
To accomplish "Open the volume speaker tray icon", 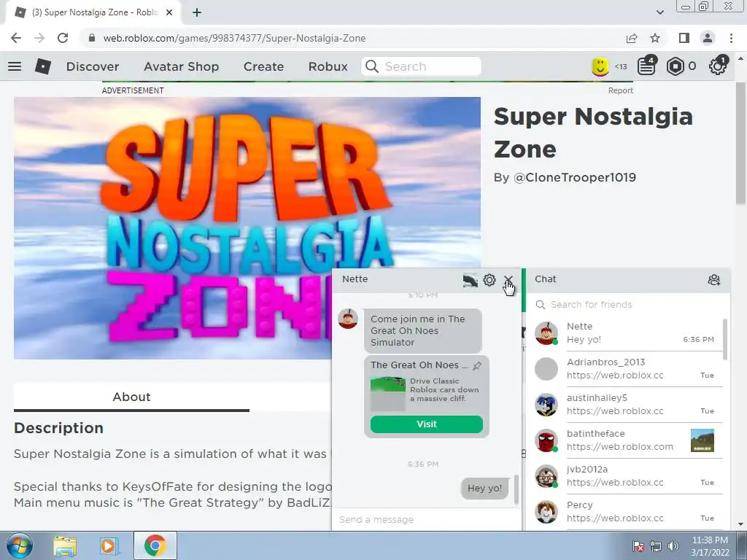I will (673, 546).
